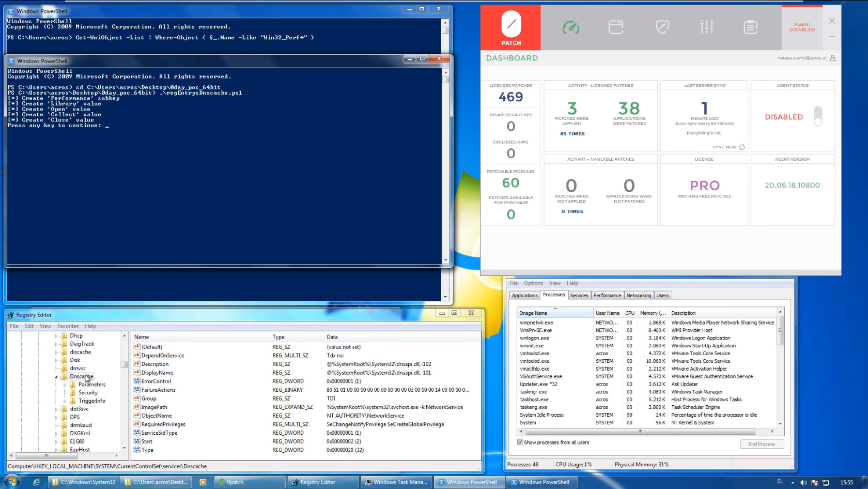Image resolution: width=868 pixels, height=489 pixels.
Task: Expand the Dhcp registry key
Action: 56,336
